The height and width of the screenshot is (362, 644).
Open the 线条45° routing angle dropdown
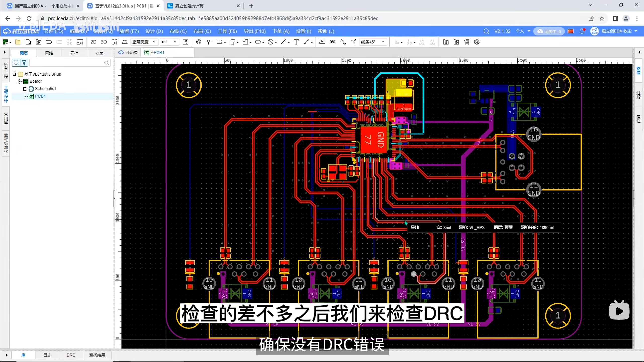pyautogui.click(x=373, y=42)
